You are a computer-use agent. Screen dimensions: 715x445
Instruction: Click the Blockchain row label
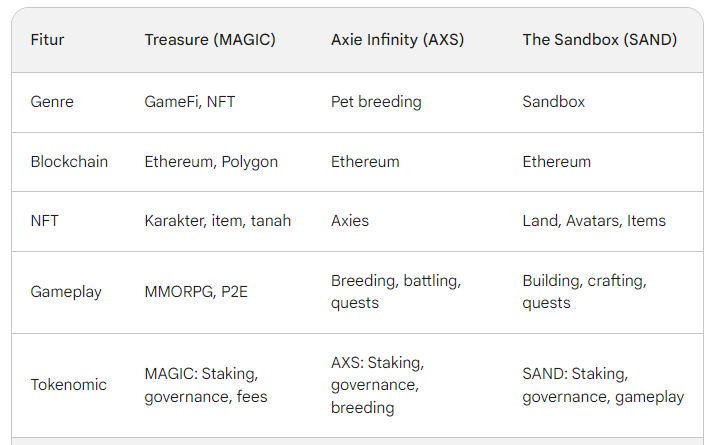click(69, 161)
